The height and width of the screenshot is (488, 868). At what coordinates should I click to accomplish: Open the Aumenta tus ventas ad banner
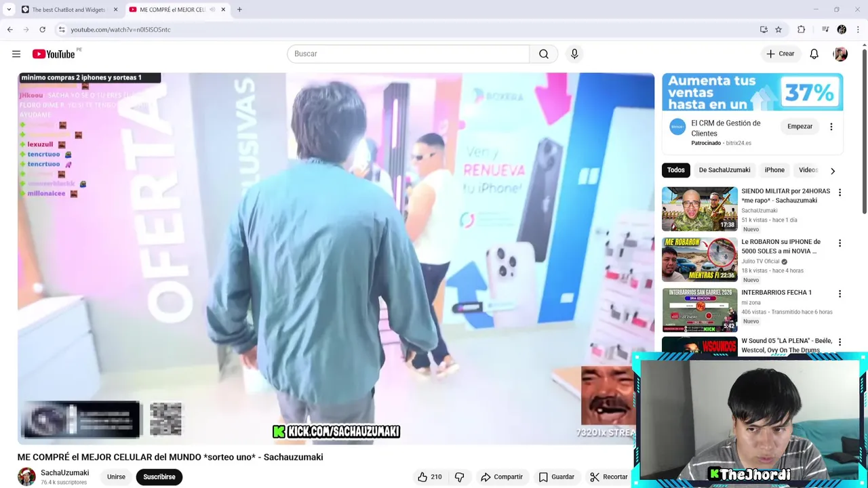pyautogui.click(x=753, y=92)
